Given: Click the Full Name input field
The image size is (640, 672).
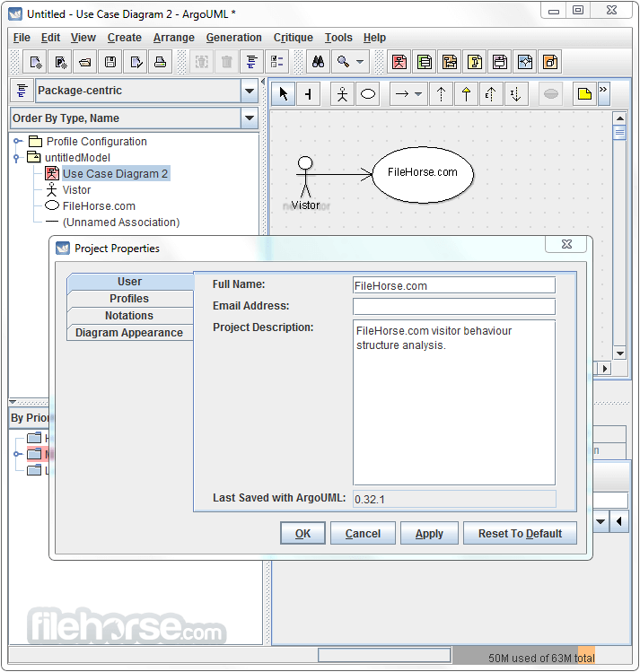Looking at the screenshot, I should [x=454, y=285].
